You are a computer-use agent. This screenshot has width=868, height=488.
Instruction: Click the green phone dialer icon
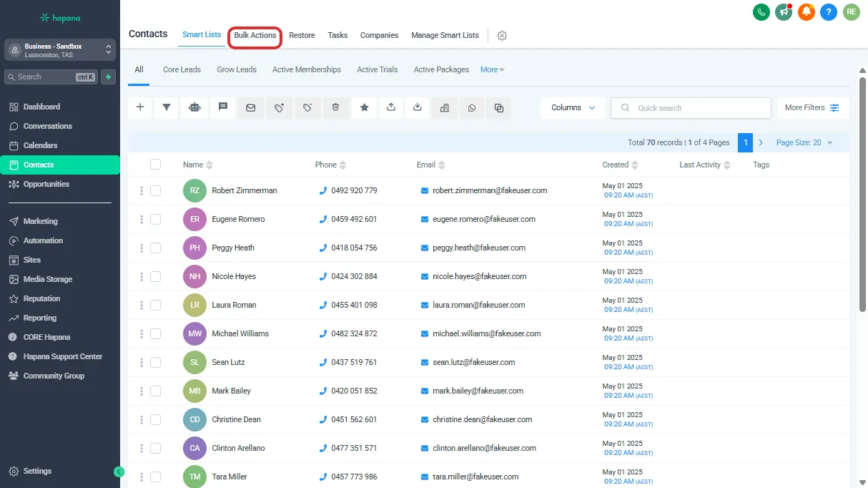(x=761, y=11)
